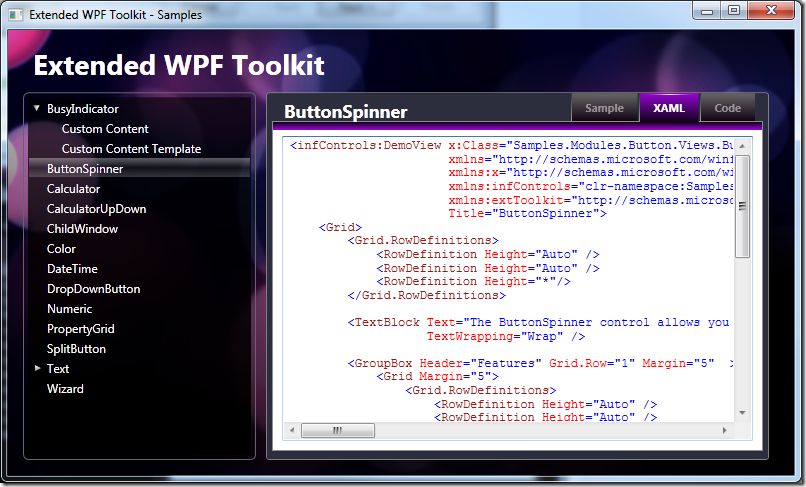Select the Text tree item
The height and width of the screenshot is (487, 806).
point(58,369)
